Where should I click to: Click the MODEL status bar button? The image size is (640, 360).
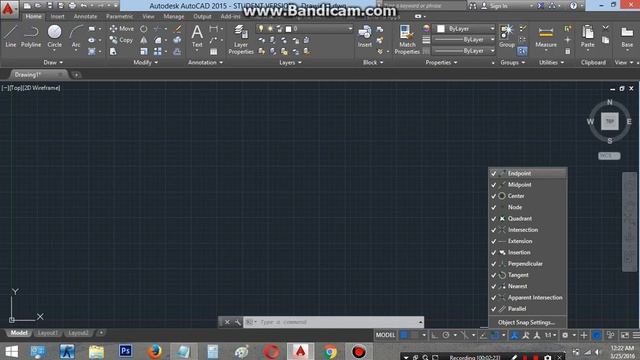[x=385, y=335]
